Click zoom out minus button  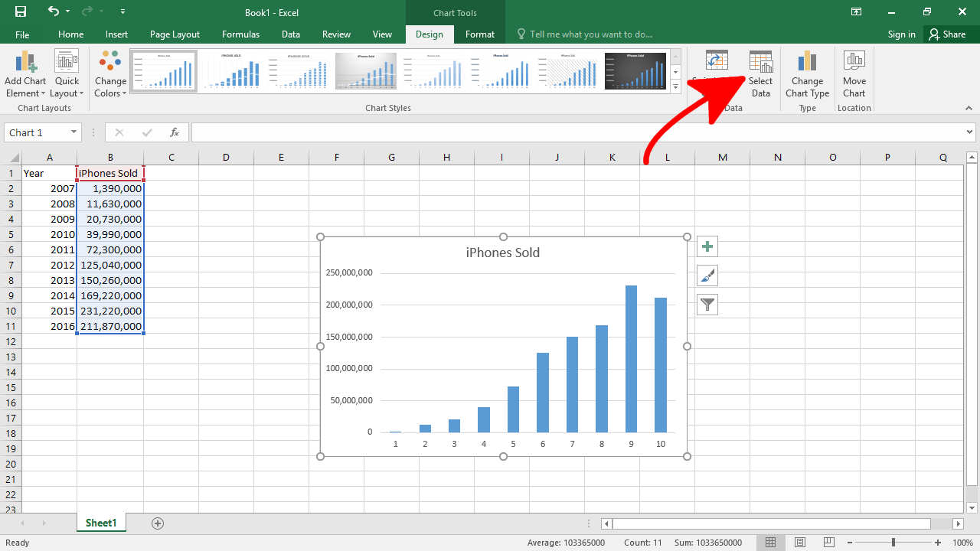[851, 543]
